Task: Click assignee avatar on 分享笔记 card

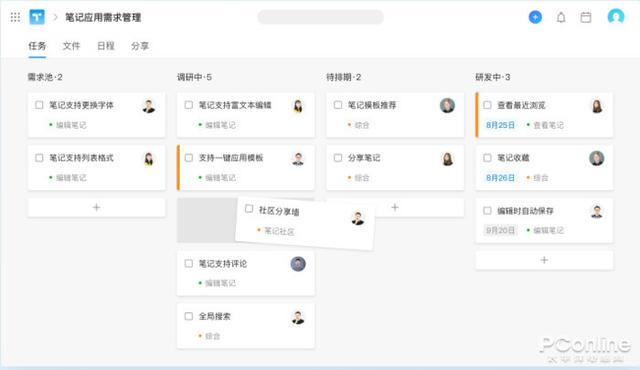Action: pyautogui.click(x=447, y=159)
